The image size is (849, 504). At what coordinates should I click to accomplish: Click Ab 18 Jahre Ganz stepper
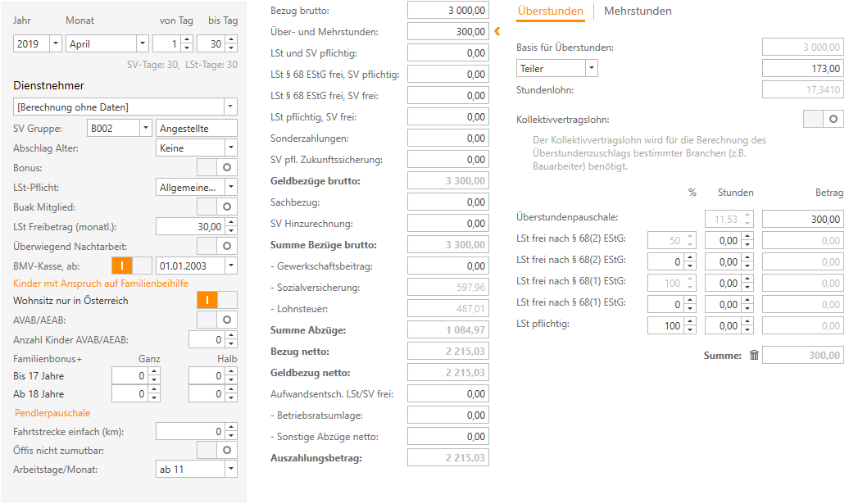click(154, 393)
